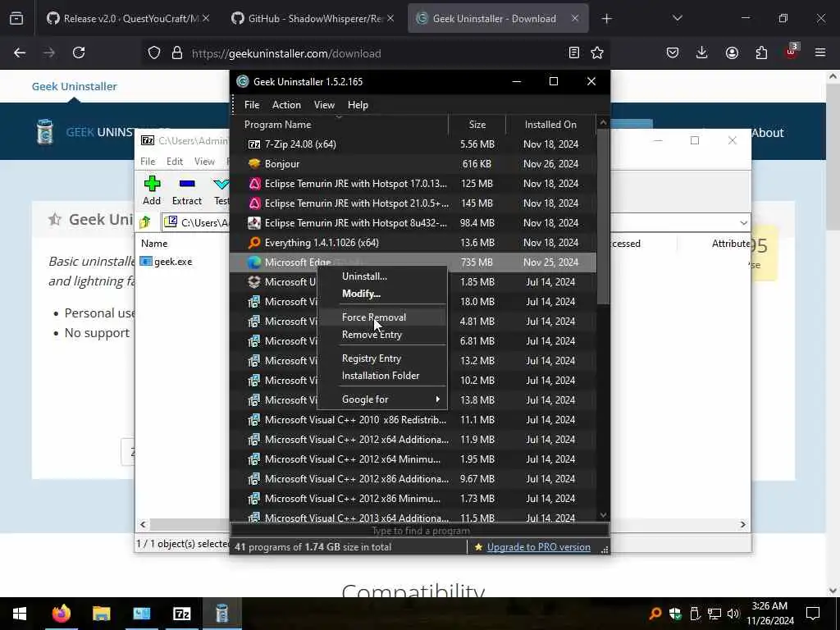Go back with Firefox back arrow
Viewport: 840px width, 630px height.
pyautogui.click(x=20, y=52)
